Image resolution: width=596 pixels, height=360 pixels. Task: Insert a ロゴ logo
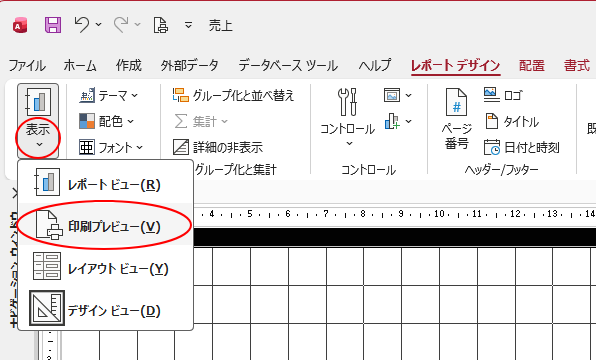click(x=503, y=95)
